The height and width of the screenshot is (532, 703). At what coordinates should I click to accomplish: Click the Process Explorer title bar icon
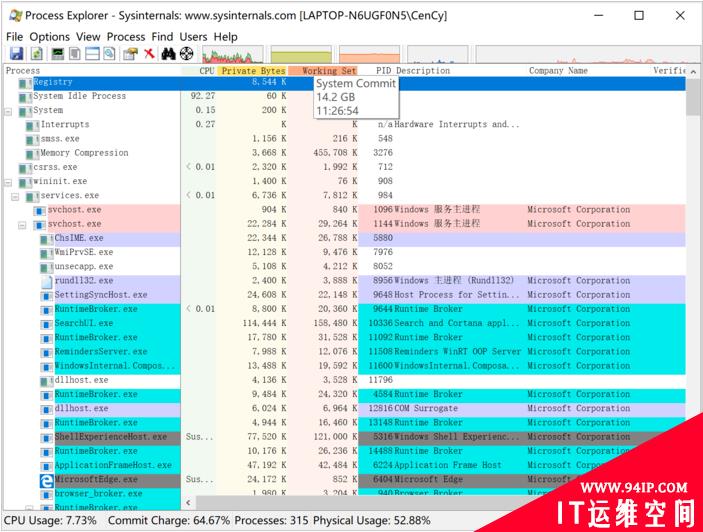(x=15, y=15)
